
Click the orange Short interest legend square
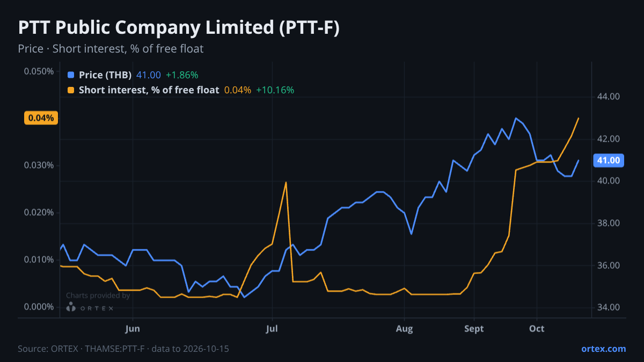pyautogui.click(x=71, y=90)
